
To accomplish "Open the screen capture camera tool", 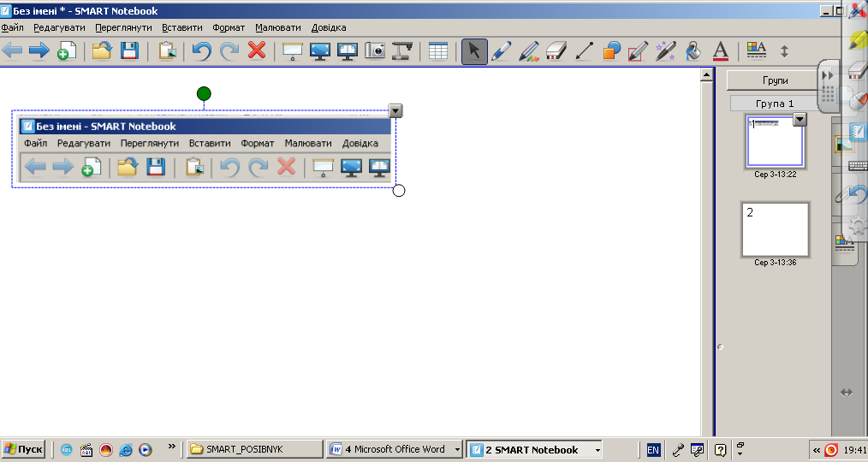I will [375, 50].
